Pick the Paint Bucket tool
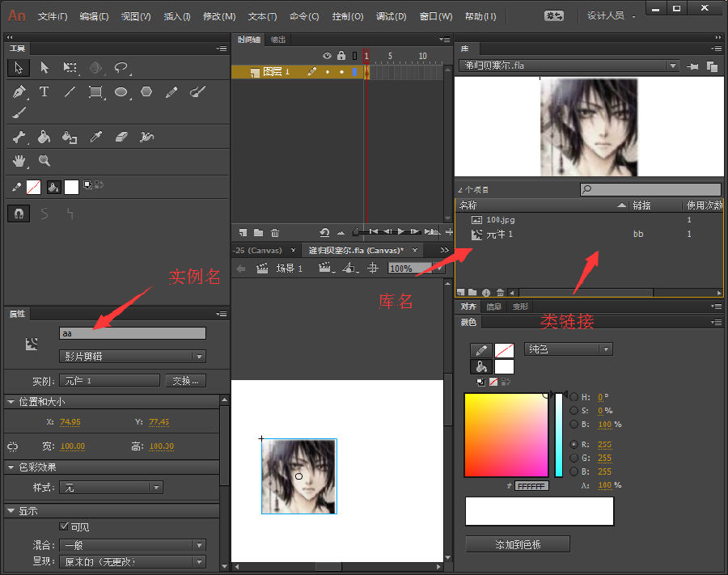 pos(44,137)
